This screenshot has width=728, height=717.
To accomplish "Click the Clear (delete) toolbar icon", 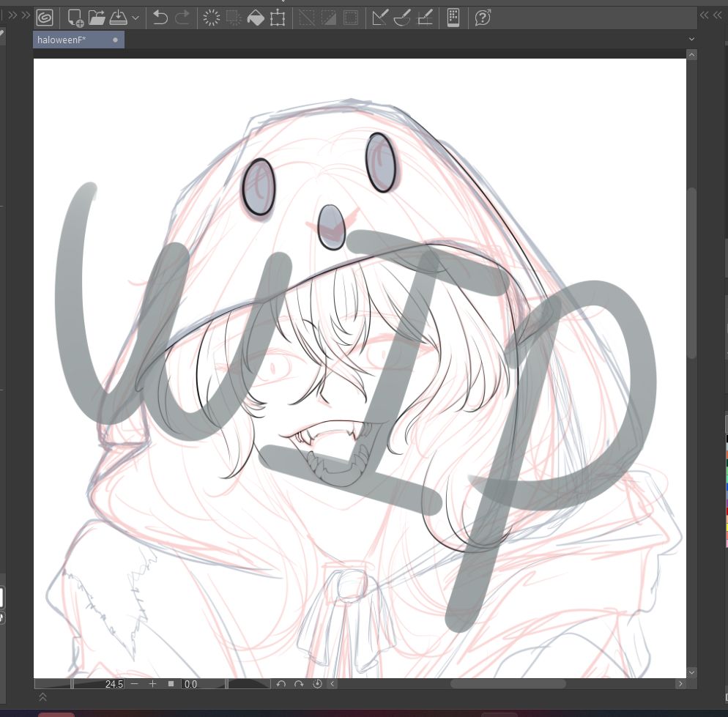I will coord(212,18).
